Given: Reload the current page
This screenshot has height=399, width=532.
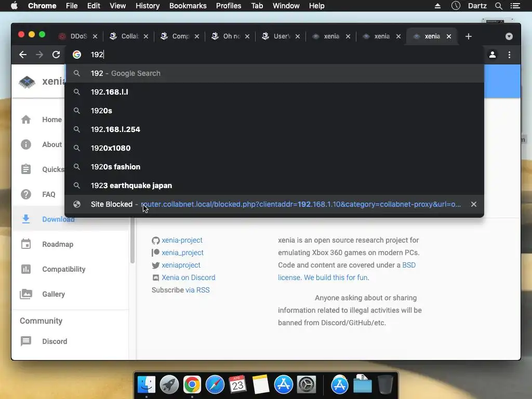Looking at the screenshot, I should point(56,55).
